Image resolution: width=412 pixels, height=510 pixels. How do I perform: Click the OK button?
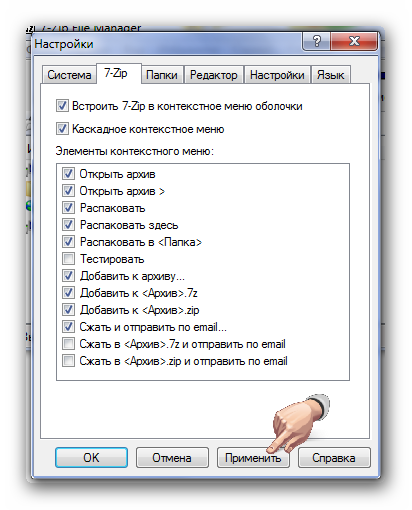pyautogui.click(x=91, y=458)
